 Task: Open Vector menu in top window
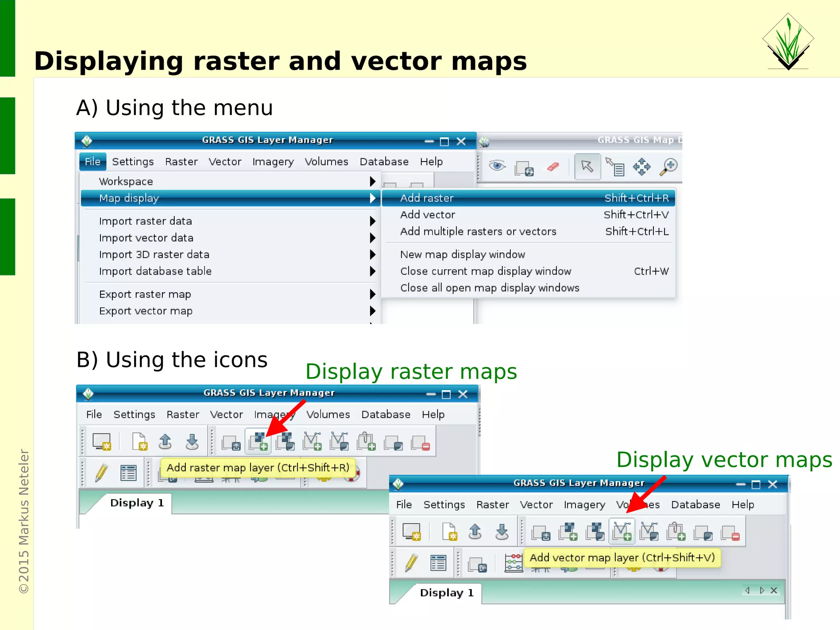point(225,161)
